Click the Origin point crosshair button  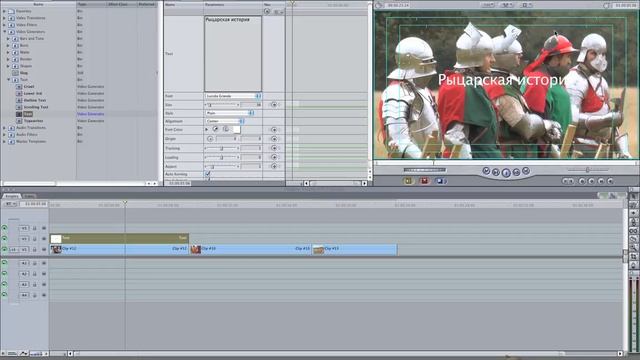point(210,139)
